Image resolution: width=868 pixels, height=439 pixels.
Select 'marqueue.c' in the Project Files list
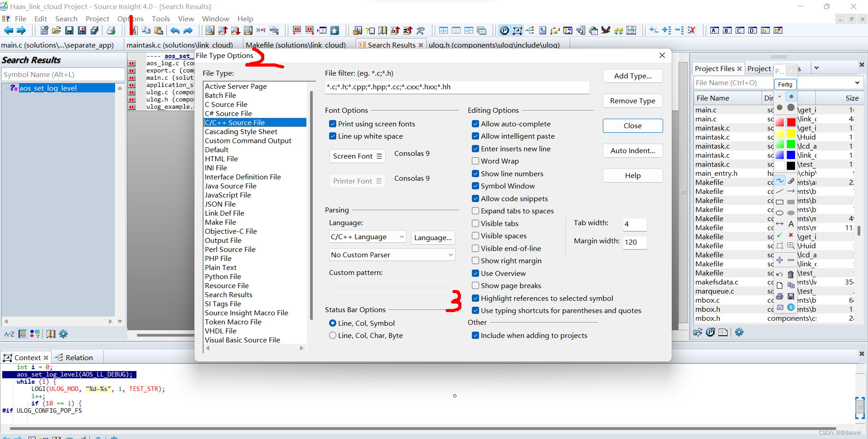pyautogui.click(x=774, y=291)
